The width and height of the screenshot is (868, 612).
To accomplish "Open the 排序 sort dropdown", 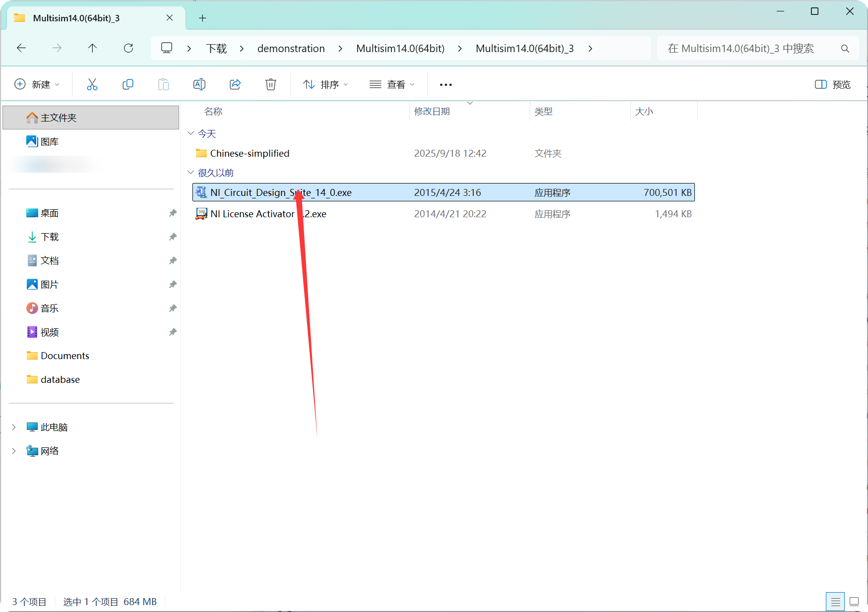I will (x=325, y=84).
